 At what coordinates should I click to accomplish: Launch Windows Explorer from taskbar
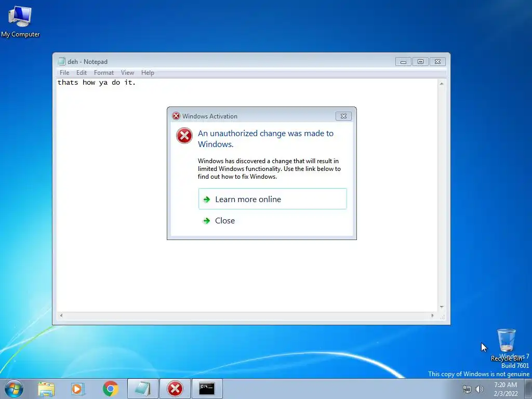[46, 389]
